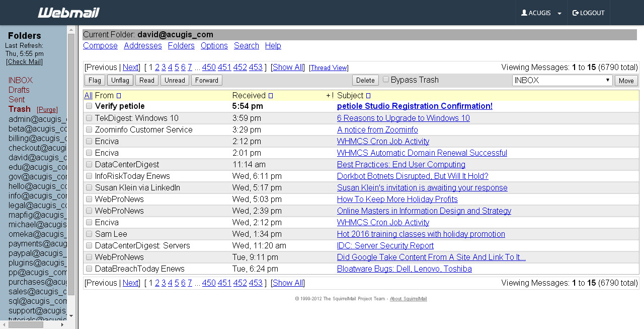Image resolution: width=644 pixels, height=329 pixels.
Task: Click the sort icon beside From column
Action: [119, 96]
